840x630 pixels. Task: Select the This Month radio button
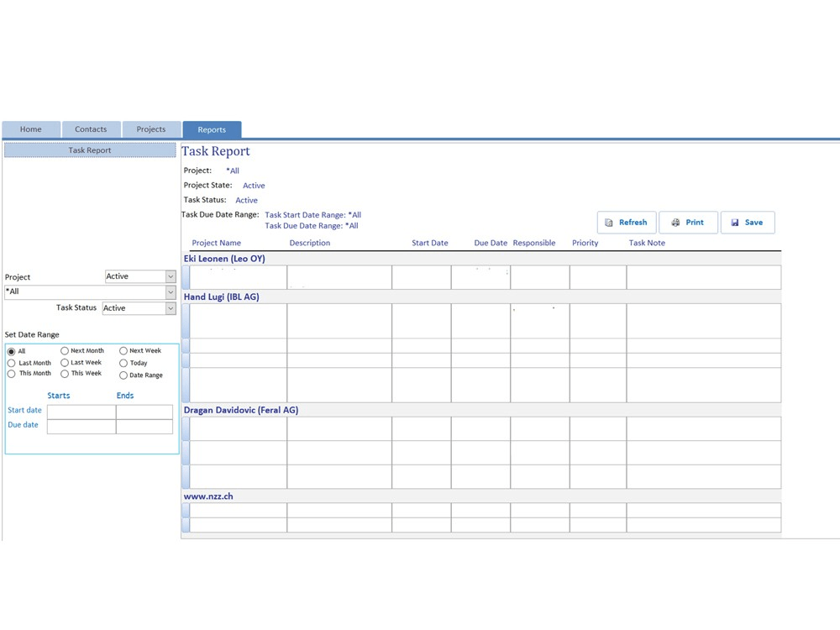(10, 374)
